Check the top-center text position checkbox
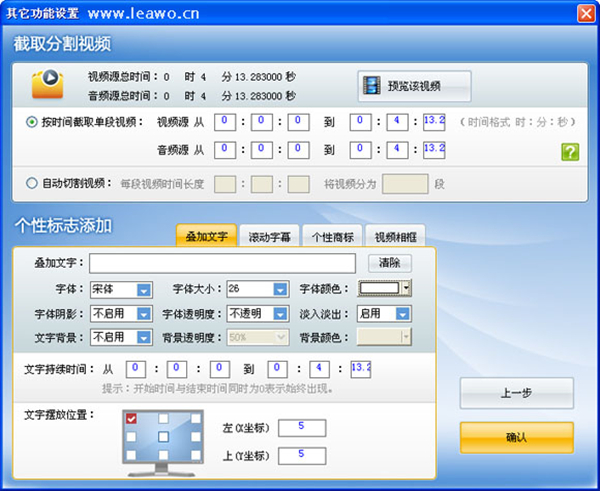600x491 pixels. [163, 418]
